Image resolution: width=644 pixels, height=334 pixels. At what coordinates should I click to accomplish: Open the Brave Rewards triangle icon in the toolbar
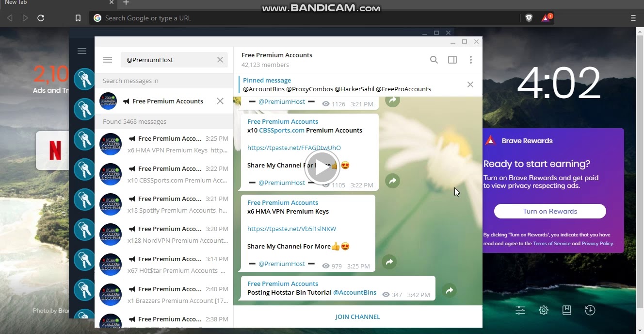tap(546, 18)
